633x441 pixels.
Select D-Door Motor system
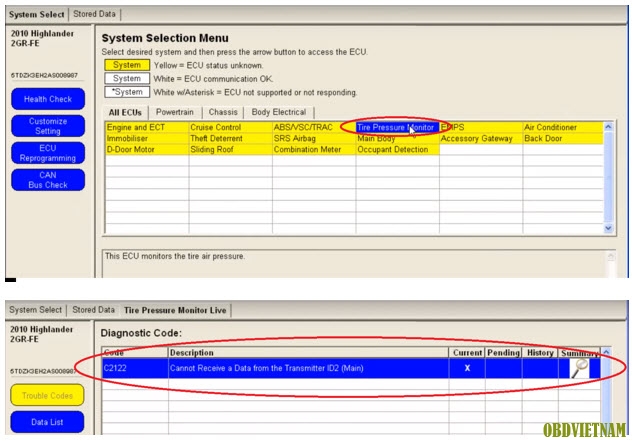147,149
